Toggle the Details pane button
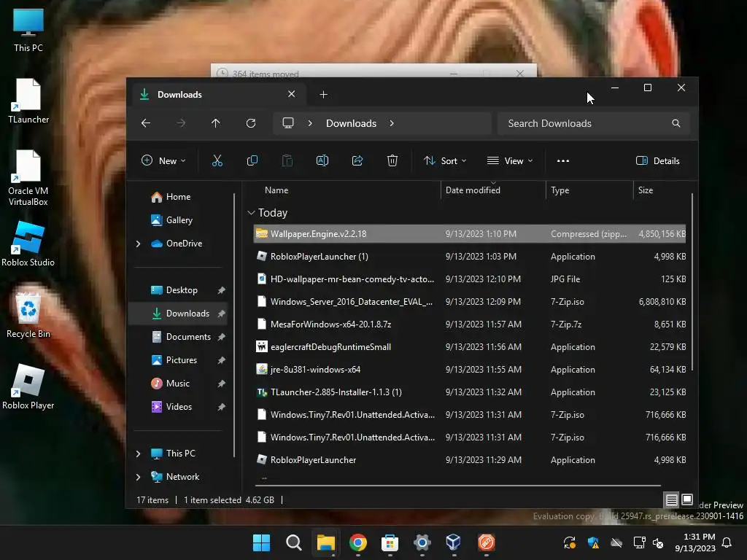Viewport: 747px width, 560px height. [x=658, y=161]
